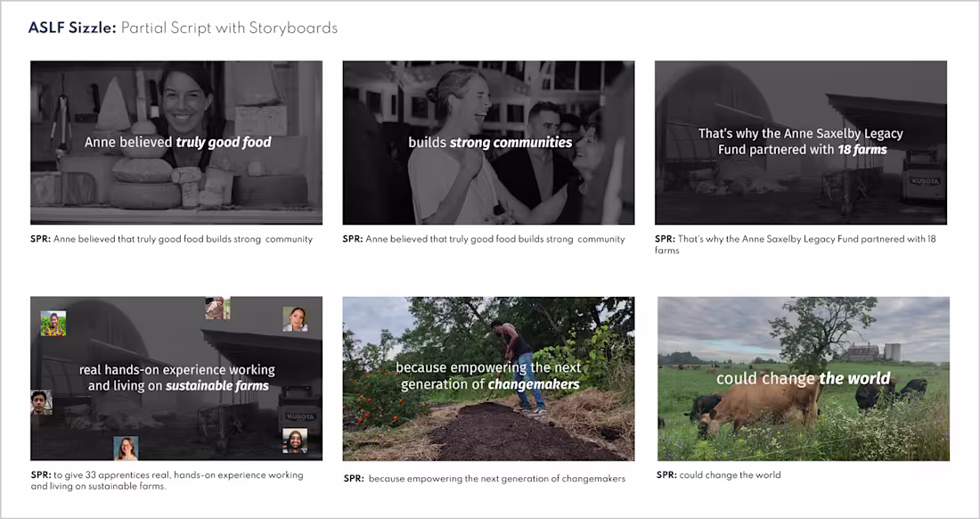The width and height of the screenshot is (980, 519).
Task: Click SPR caption about next generation changemakers
Action: click(x=485, y=478)
